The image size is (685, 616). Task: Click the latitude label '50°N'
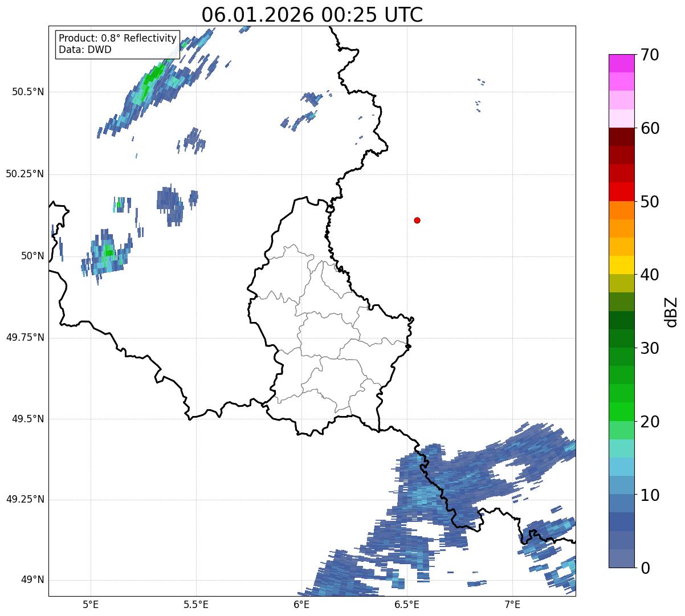click(32, 256)
